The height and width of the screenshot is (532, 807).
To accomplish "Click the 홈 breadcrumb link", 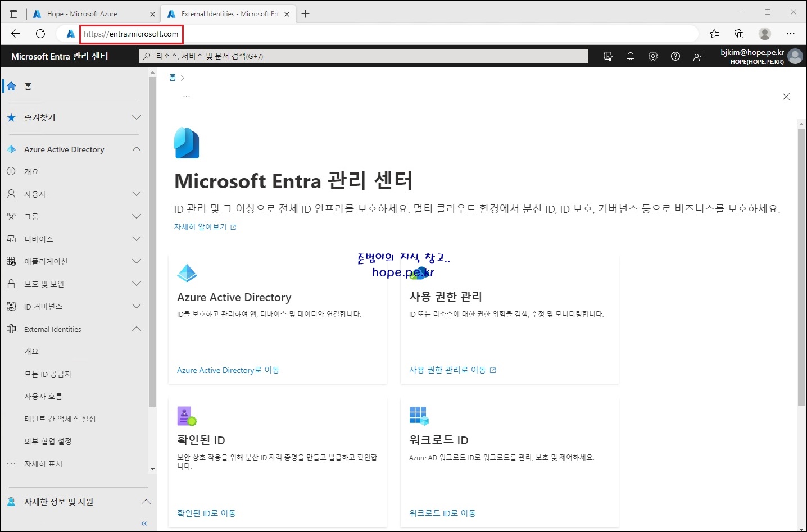I will (173, 78).
